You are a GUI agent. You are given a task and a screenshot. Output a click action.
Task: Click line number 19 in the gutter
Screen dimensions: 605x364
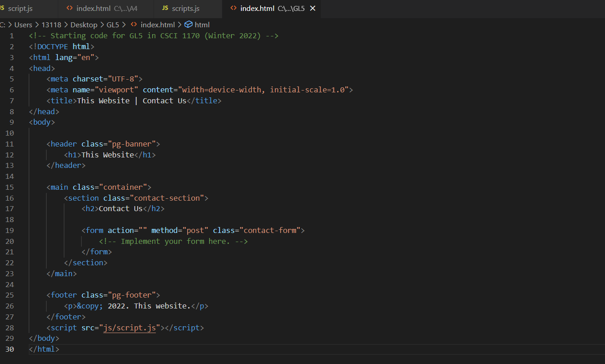pos(10,230)
